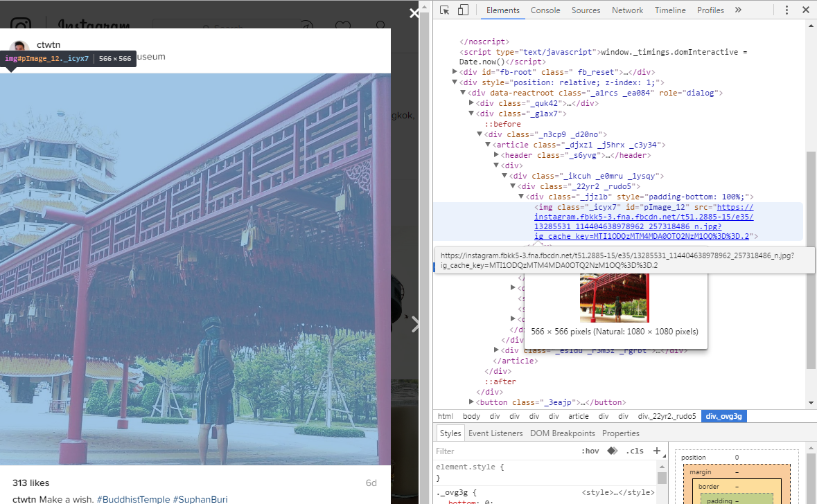Collapse the article element node
817x504 pixels.
[489, 145]
